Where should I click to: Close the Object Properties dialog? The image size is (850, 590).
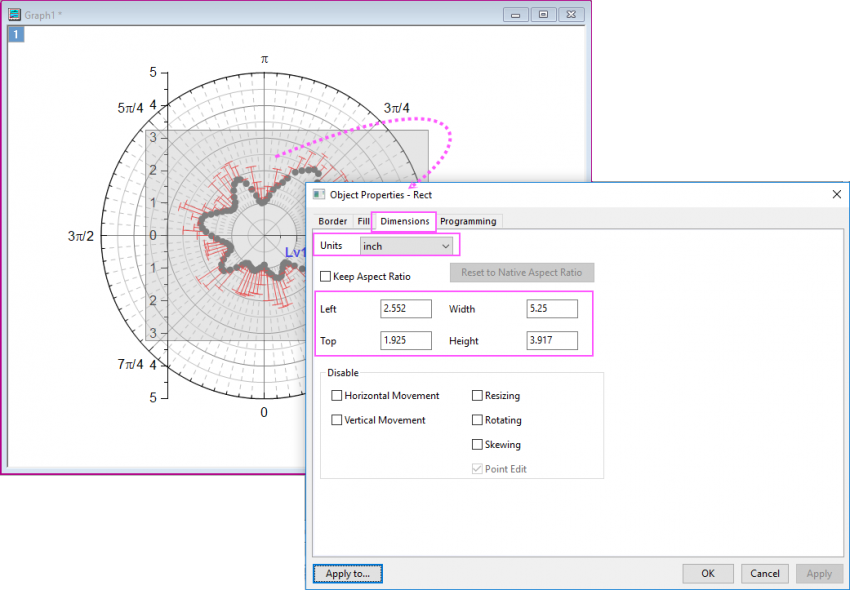click(x=836, y=194)
